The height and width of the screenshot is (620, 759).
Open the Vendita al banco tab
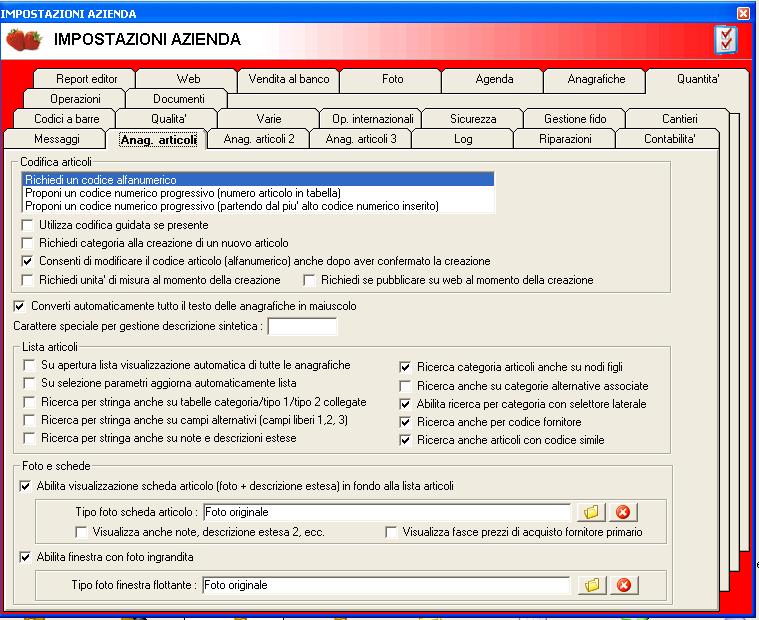[x=289, y=79]
